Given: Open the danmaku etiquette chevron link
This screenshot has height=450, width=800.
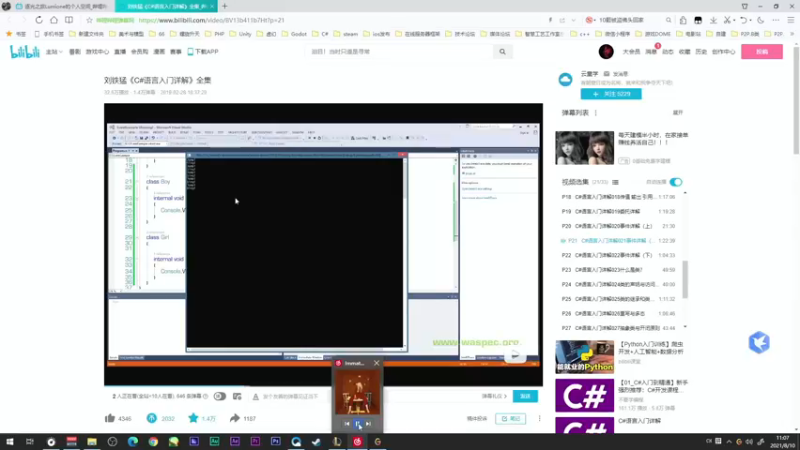Looking at the screenshot, I should click(x=494, y=396).
